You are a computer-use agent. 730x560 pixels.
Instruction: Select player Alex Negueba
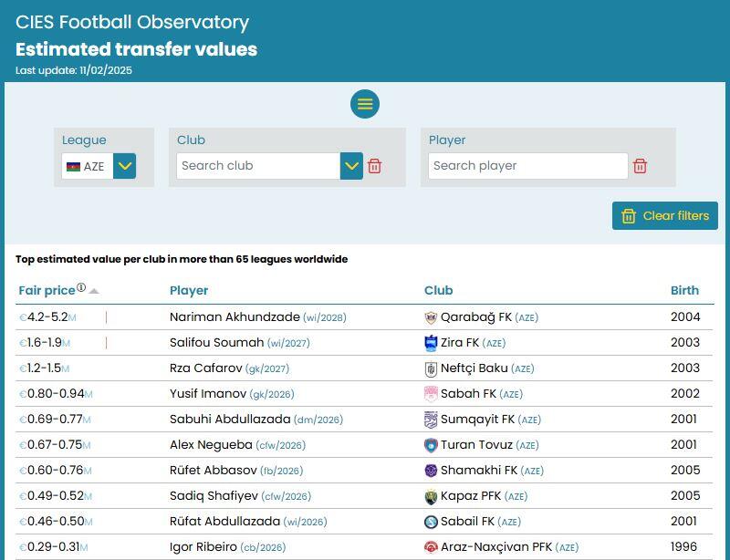coord(211,445)
